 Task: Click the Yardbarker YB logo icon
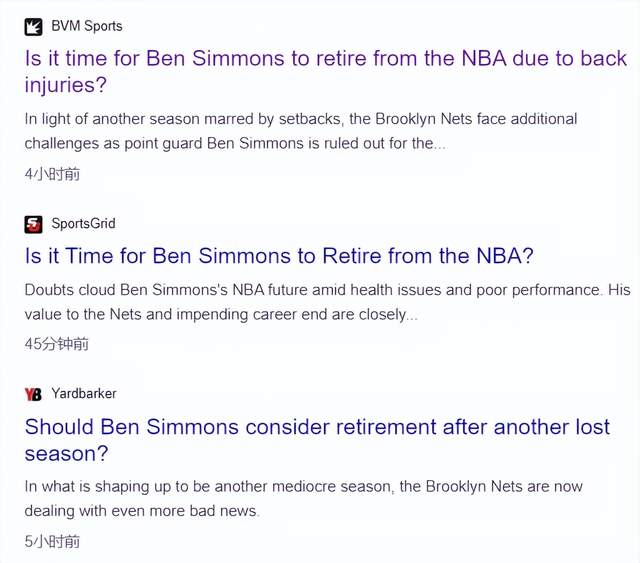coord(33,394)
